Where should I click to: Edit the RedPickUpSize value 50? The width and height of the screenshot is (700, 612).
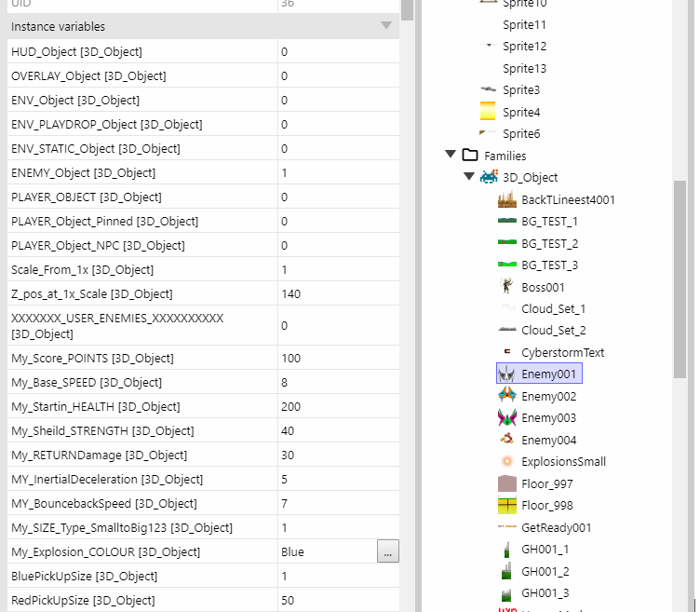point(338,601)
